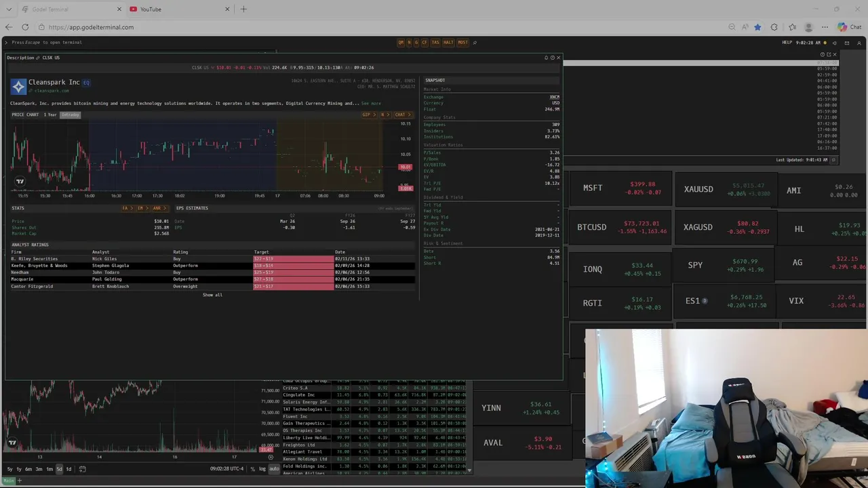Reload the browser page
The height and width of the screenshot is (488, 868).
[25, 27]
